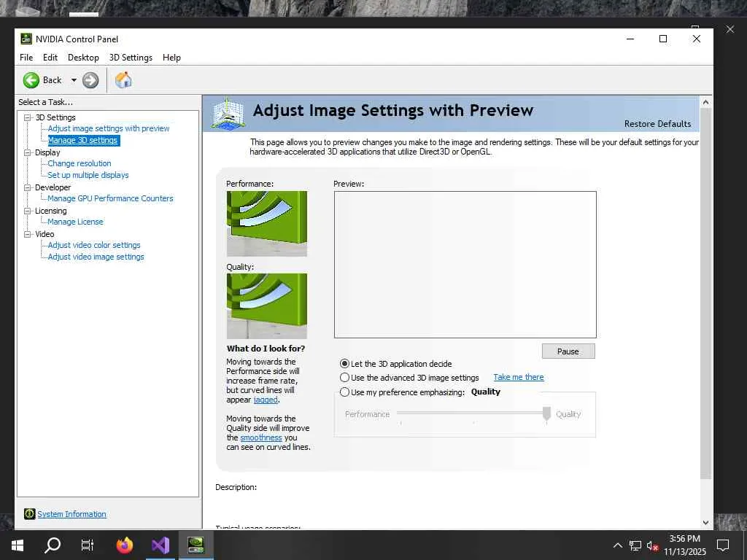The height and width of the screenshot is (560, 747).
Task: Open Visual Studio from the taskbar
Action: click(x=160, y=545)
